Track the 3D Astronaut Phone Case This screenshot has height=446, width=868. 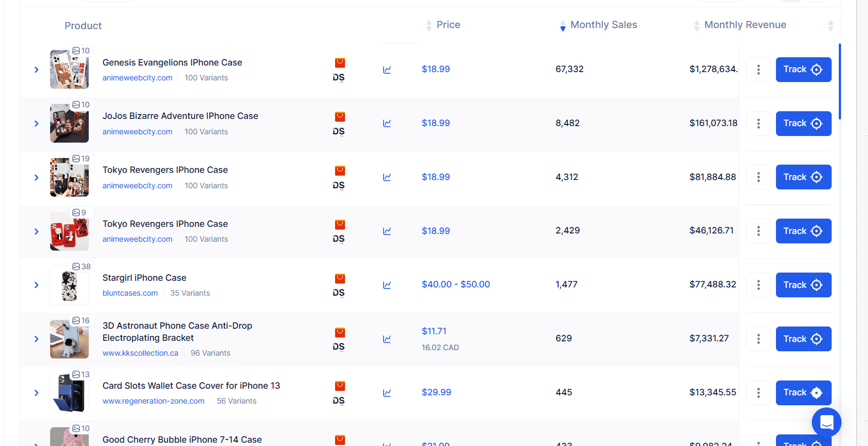804,339
